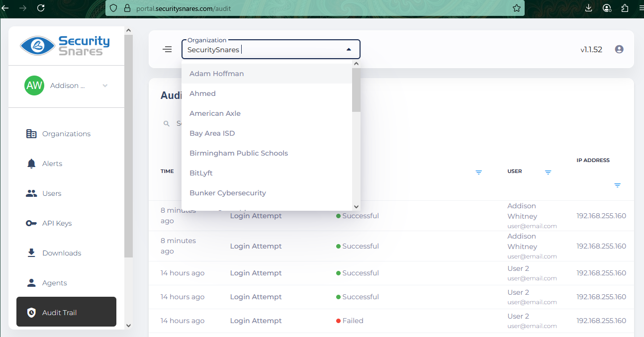Click inside the Organization combo box field
This screenshot has width=644, height=337.
click(x=271, y=49)
